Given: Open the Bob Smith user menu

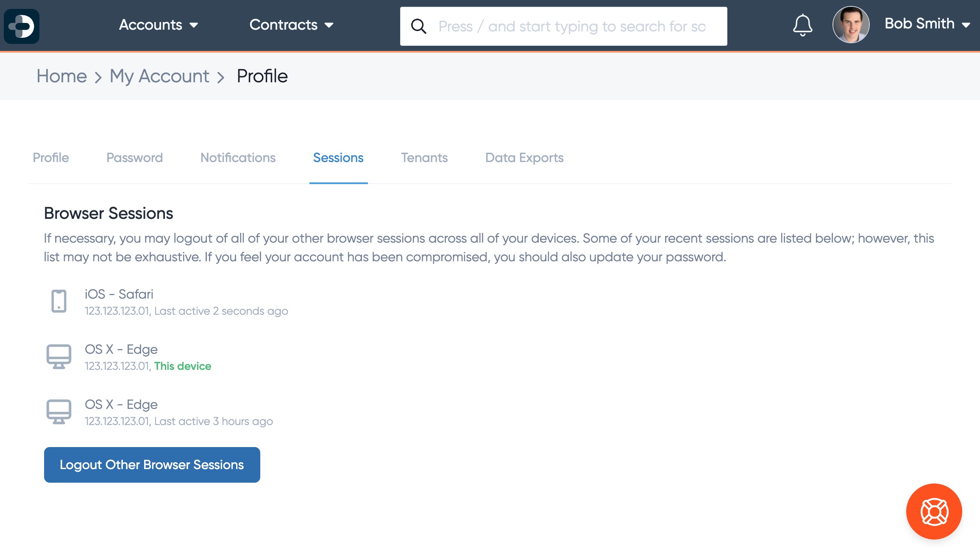Looking at the screenshot, I should (x=927, y=24).
